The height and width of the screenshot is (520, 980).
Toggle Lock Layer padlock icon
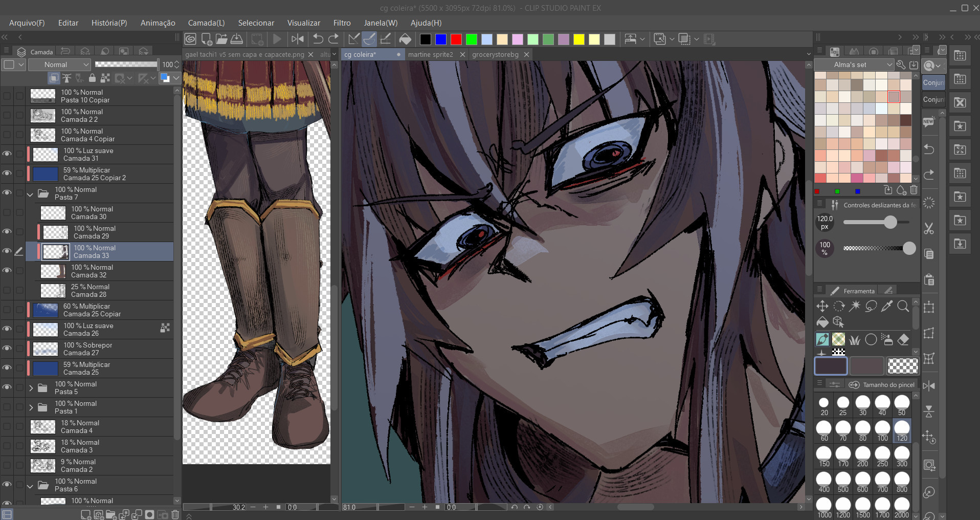[x=92, y=78]
